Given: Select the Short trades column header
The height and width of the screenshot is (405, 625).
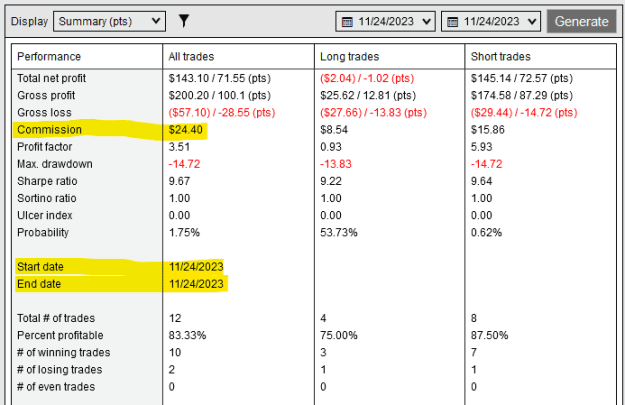Looking at the screenshot, I should click(x=501, y=57).
